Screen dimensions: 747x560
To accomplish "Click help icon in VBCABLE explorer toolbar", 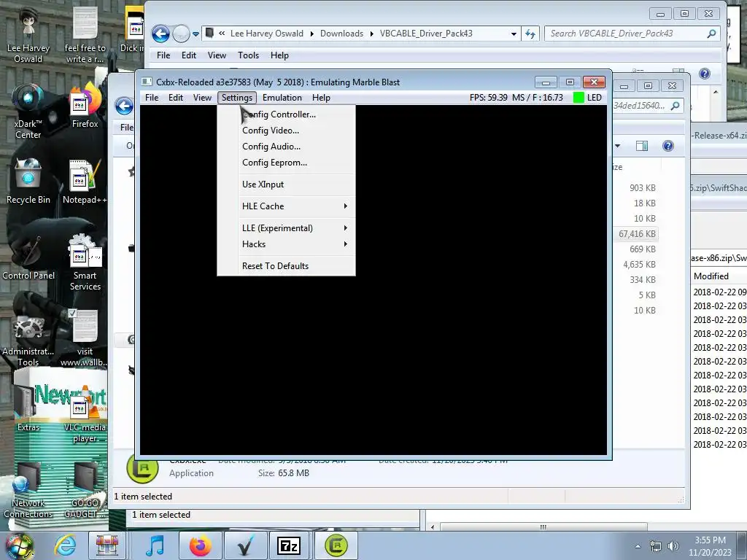I will 705,74.
